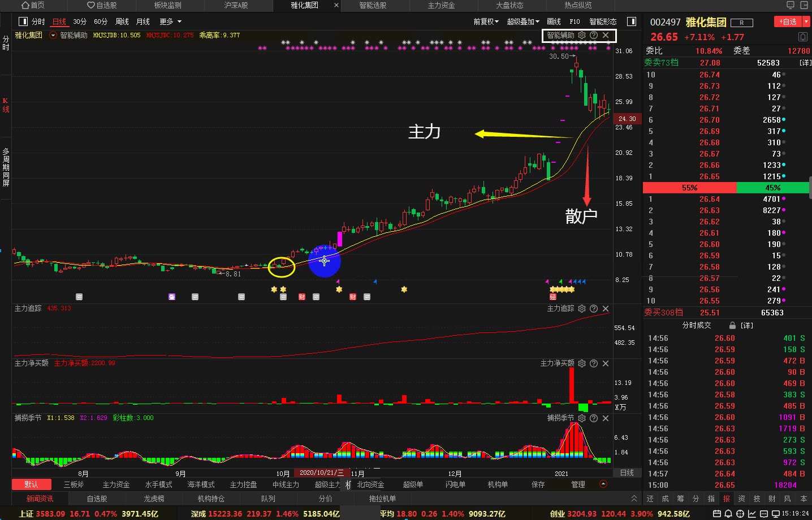Open 委卖73档 详 detail link
This screenshot has width=812, height=520.
805,63
